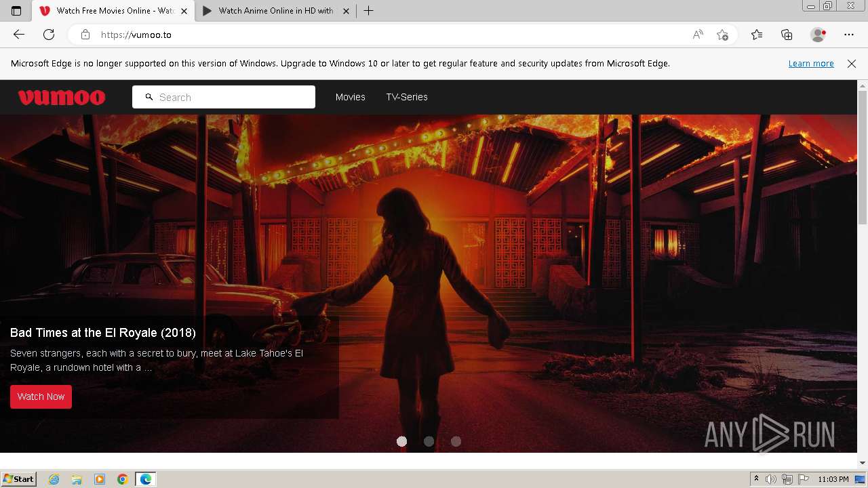
Task: Click the taskbar clock 11:03 PM
Action: click(833, 479)
